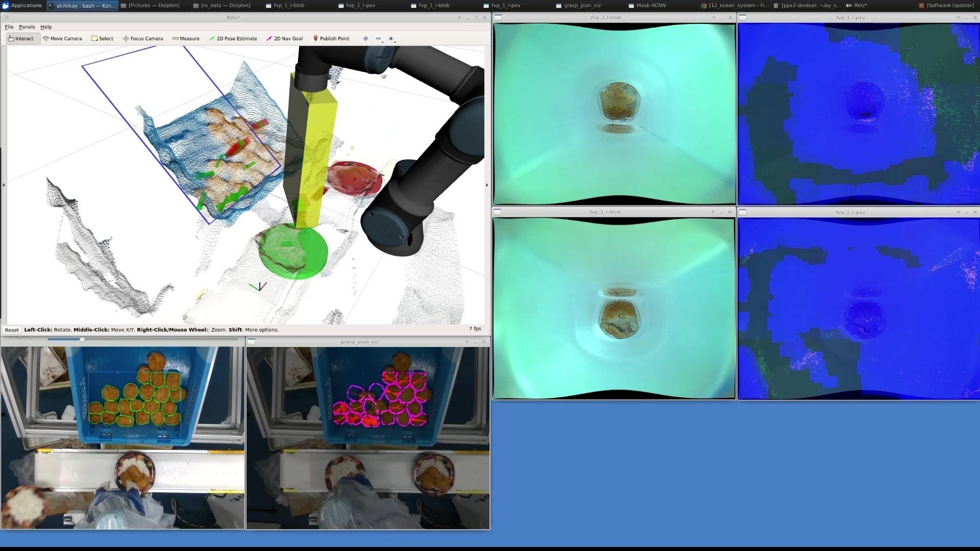Choose the Select tool in RViz

[102, 38]
